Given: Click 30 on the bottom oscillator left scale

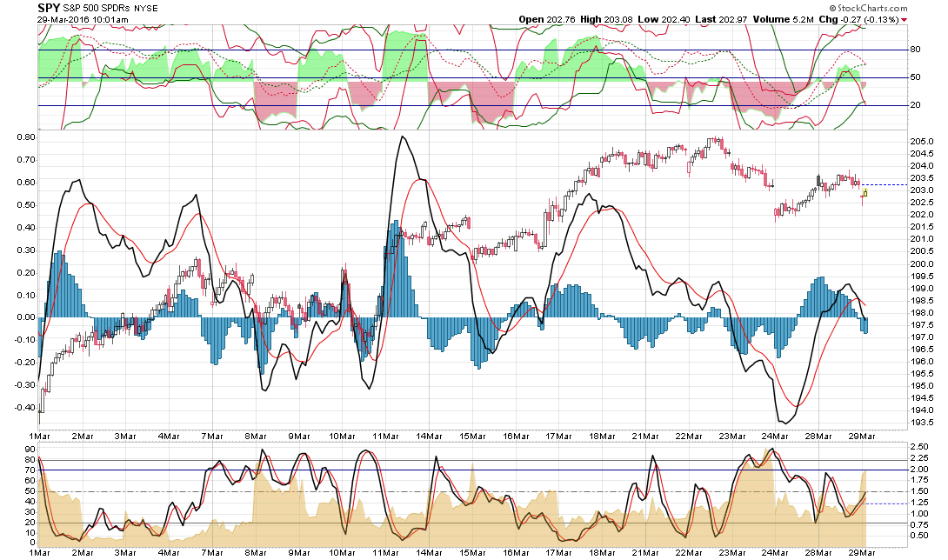Looking at the screenshot, I should pyautogui.click(x=30, y=511).
